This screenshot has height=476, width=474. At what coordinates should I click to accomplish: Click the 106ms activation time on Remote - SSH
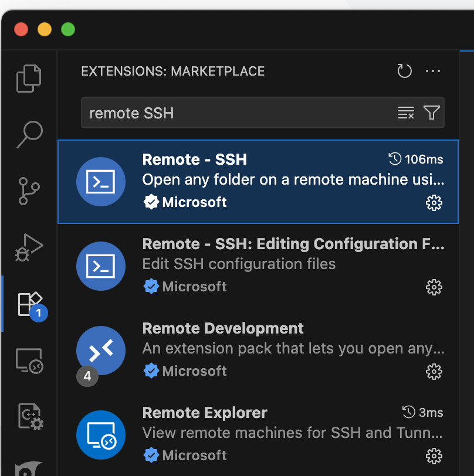416,159
